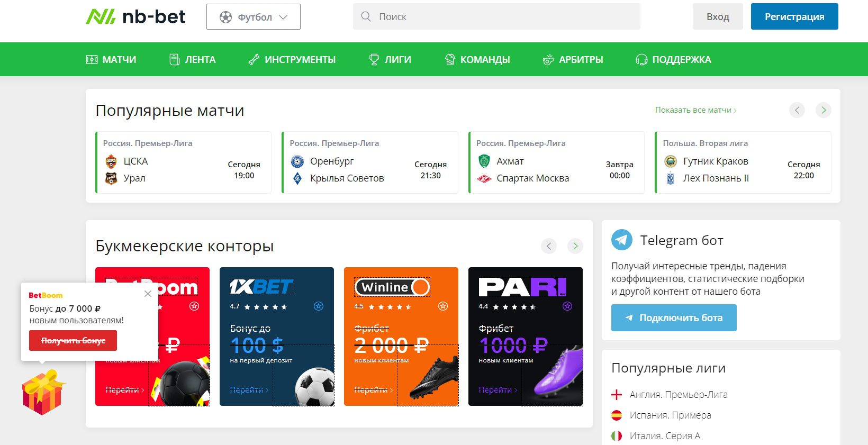
Task: Open Испания. Примера league
Action: (x=670, y=415)
